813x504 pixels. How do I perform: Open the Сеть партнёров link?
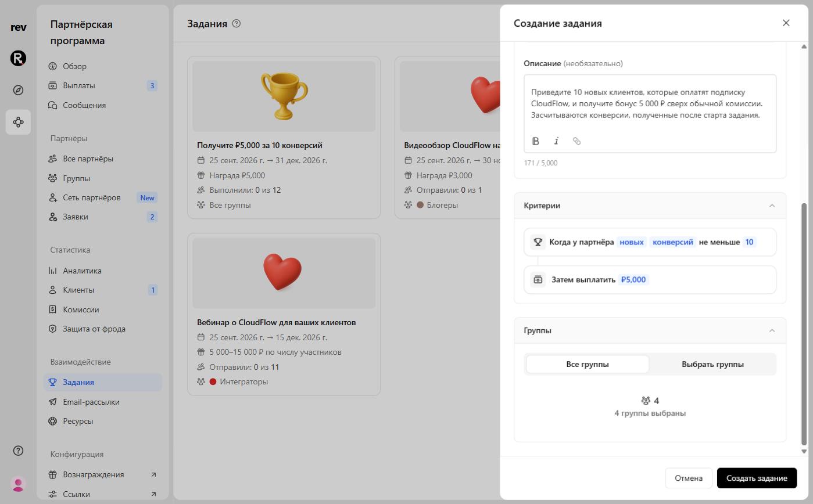(x=103, y=197)
